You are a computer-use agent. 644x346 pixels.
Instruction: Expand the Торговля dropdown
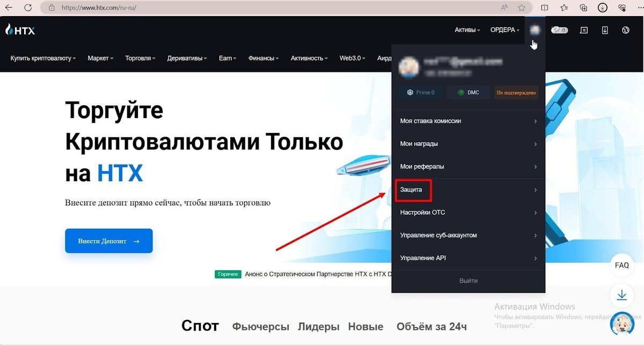(x=140, y=58)
